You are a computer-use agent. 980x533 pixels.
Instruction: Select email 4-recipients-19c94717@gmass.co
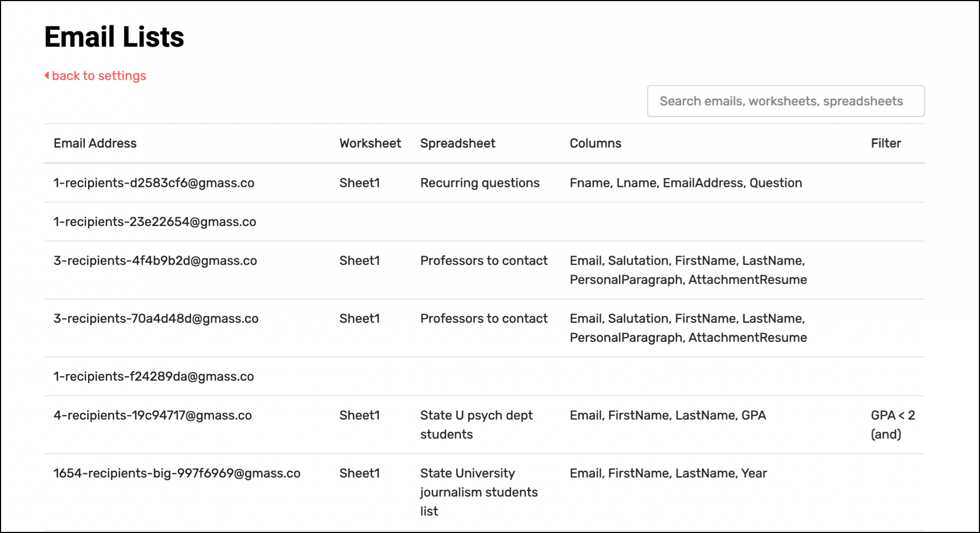click(153, 415)
